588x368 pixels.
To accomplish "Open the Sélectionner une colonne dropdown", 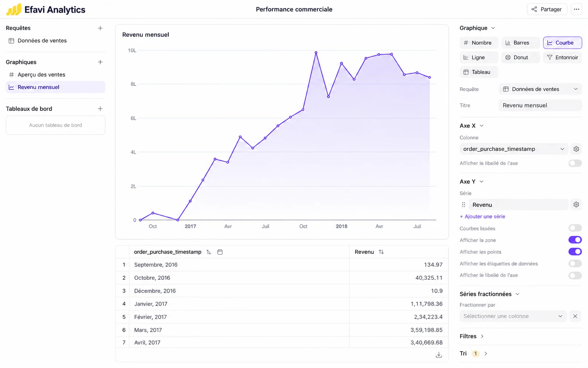I will click(513, 316).
